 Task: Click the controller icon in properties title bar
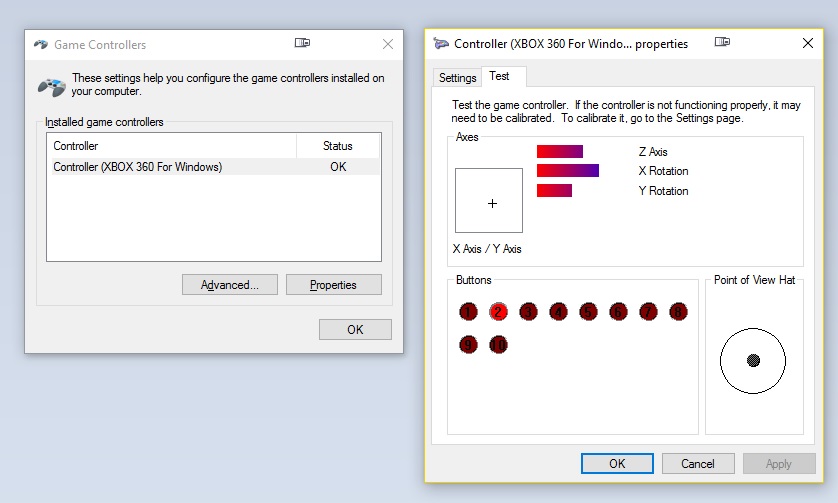(x=441, y=44)
